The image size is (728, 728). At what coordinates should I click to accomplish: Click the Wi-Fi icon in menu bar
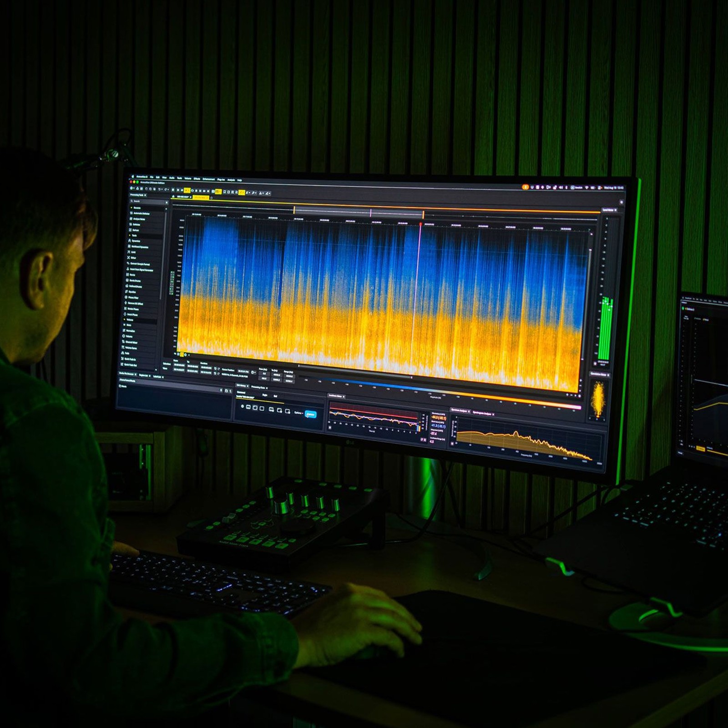[x=586, y=187]
